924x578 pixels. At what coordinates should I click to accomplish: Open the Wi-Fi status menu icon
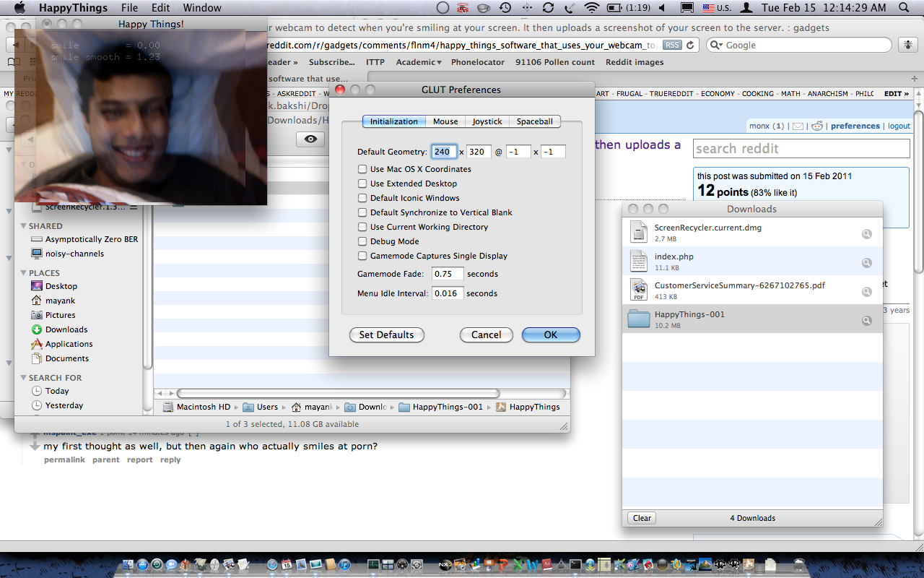point(592,8)
